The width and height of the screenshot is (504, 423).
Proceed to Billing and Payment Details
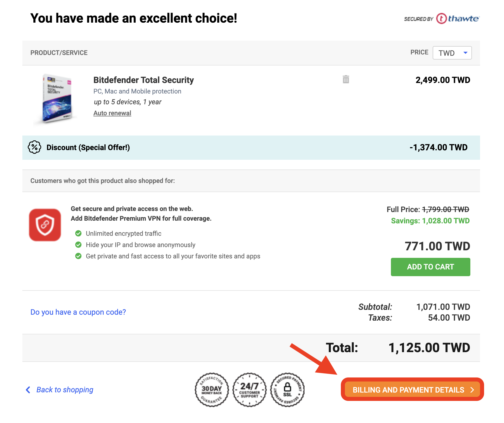point(412,390)
